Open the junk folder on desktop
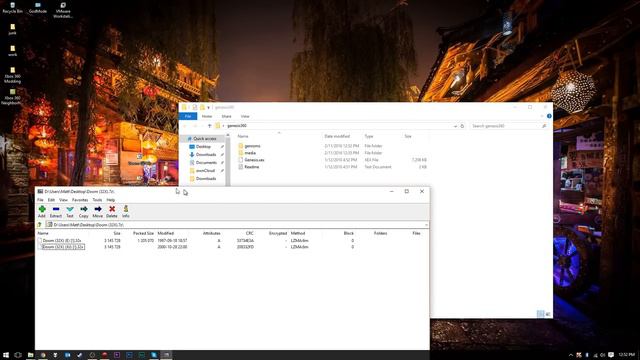Viewport: 640px width, 360px height. pyautogui.click(x=12, y=29)
